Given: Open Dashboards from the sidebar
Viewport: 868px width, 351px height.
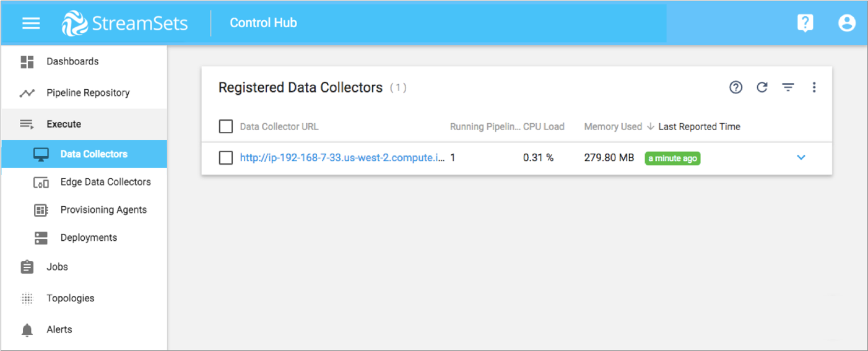Looking at the screenshot, I should (72, 61).
